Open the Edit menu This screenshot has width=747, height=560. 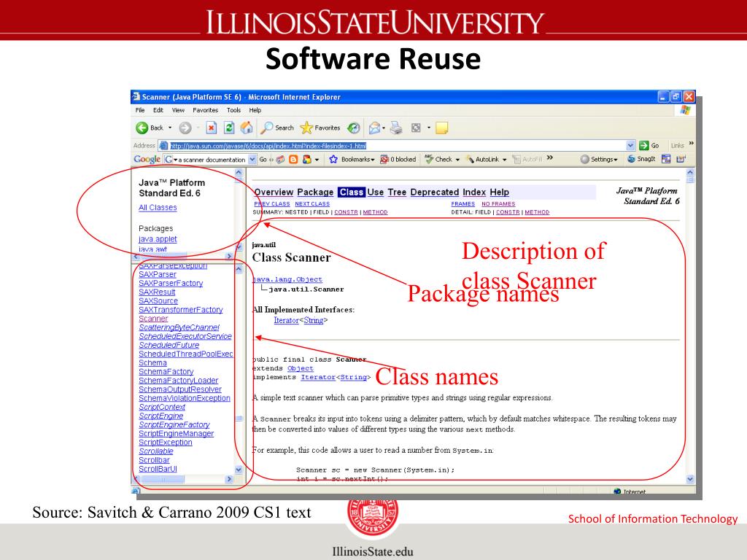coord(158,110)
